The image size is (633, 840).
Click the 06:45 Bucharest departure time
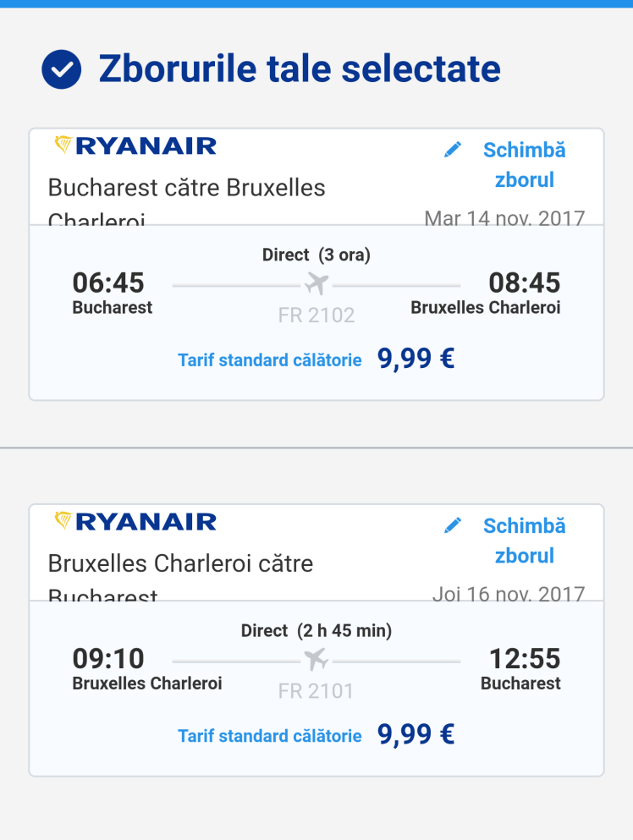(x=108, y=283)
